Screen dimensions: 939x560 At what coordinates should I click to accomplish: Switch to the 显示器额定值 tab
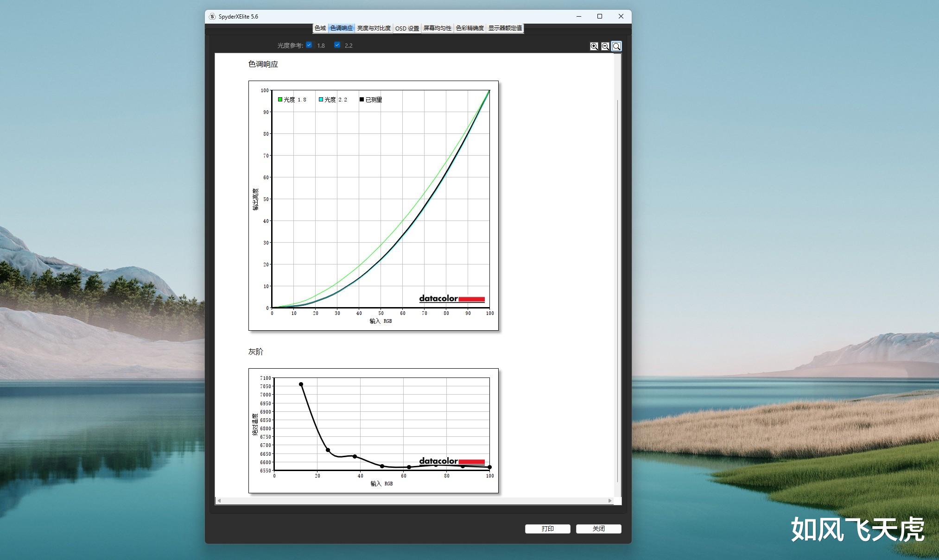click(x=505, y=28)
